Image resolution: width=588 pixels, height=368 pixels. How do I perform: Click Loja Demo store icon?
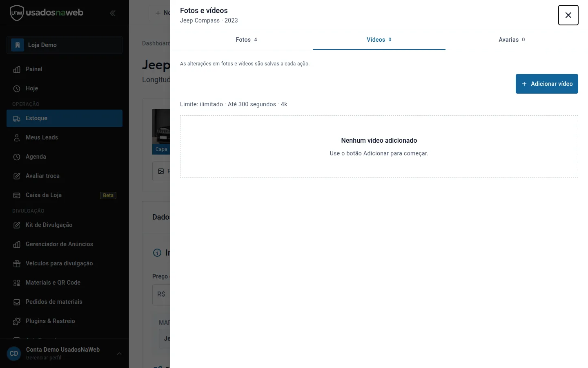point(18,45)
